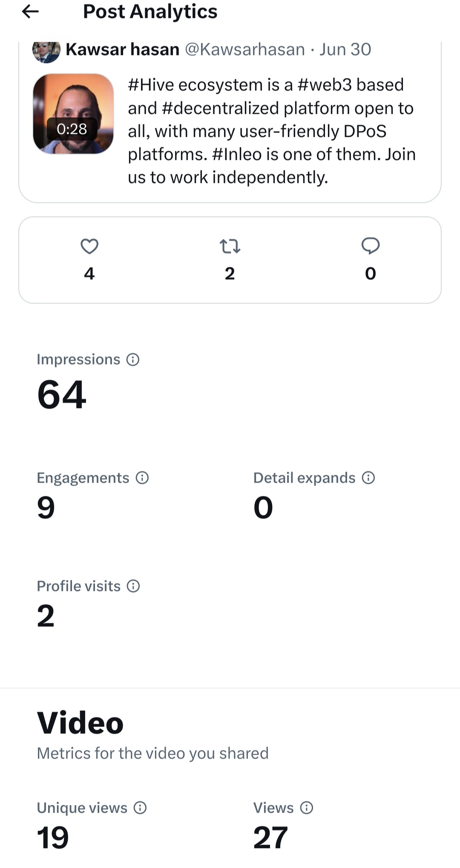This screenshot has height=868, width=460.
Task: Click the heart likes icon
Action: coord(89,246)
